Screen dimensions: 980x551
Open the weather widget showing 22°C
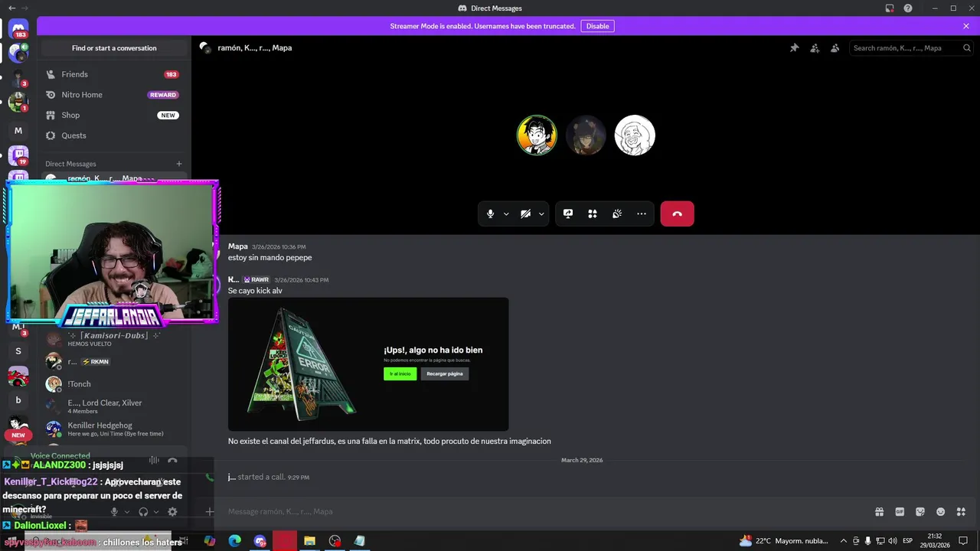click(x=784, y=540)
